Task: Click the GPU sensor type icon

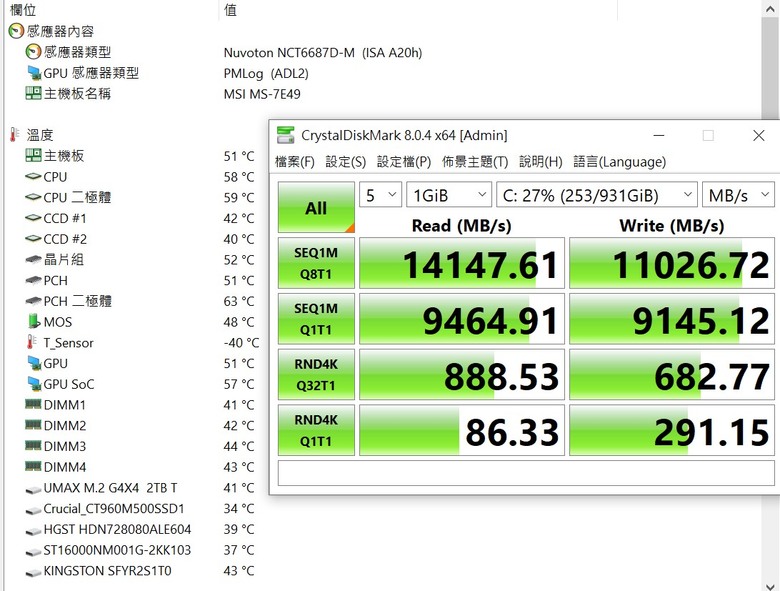Action: pyautogui.click(x=34, y=73)
